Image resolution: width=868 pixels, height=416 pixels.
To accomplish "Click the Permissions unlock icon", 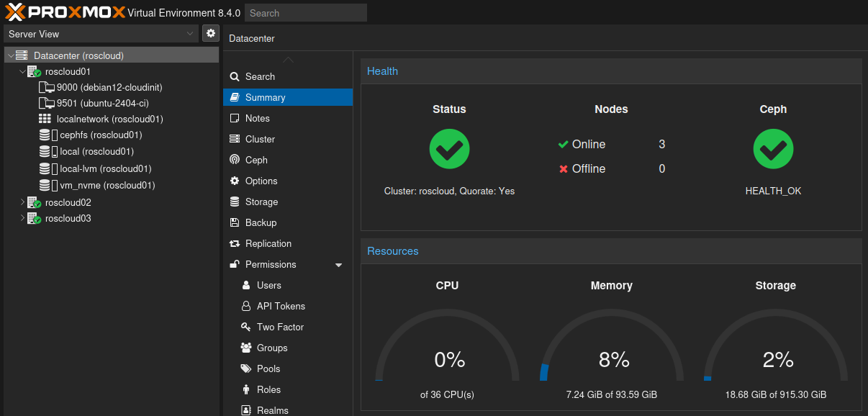I will (x=234, y=264).
